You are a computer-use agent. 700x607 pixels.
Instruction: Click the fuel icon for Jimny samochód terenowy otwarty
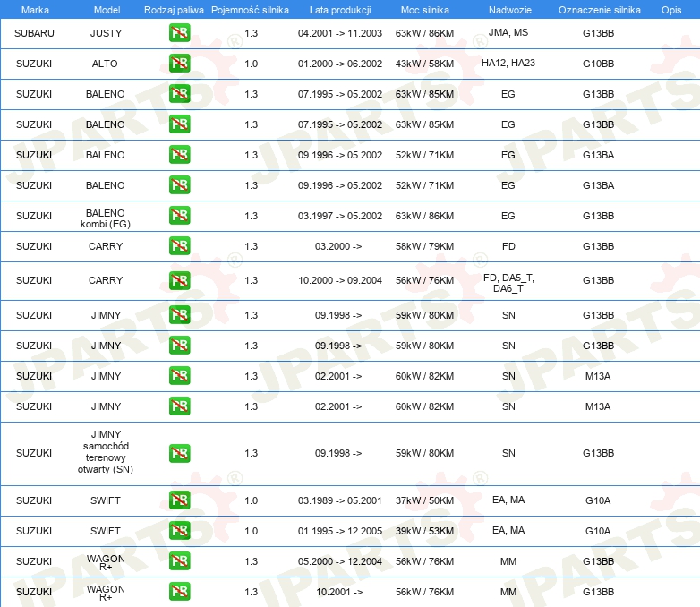point(179,453)
